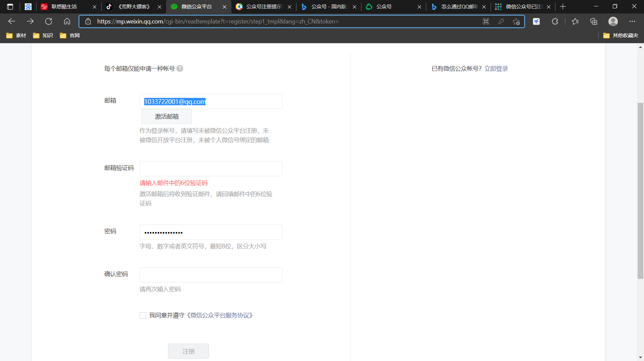Add this page to favorites
The image size is (644, 361).
[x=516, y=21]
